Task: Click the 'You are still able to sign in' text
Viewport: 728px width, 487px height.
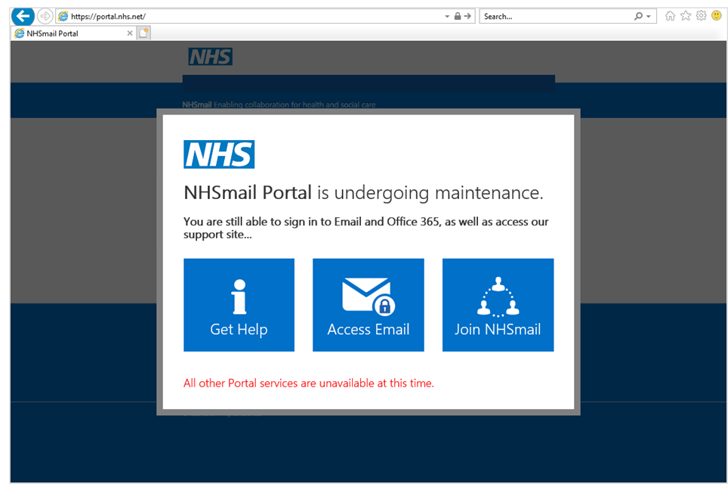Action: 366,227
